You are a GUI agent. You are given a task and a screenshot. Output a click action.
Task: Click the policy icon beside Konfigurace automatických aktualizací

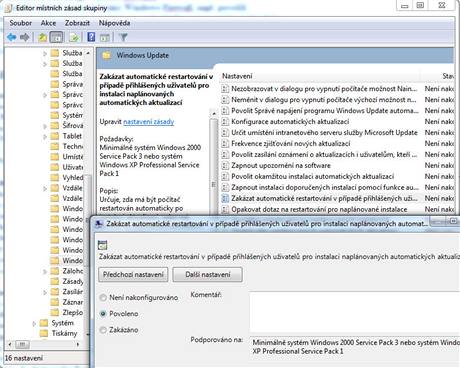click(x=225, y=122)
